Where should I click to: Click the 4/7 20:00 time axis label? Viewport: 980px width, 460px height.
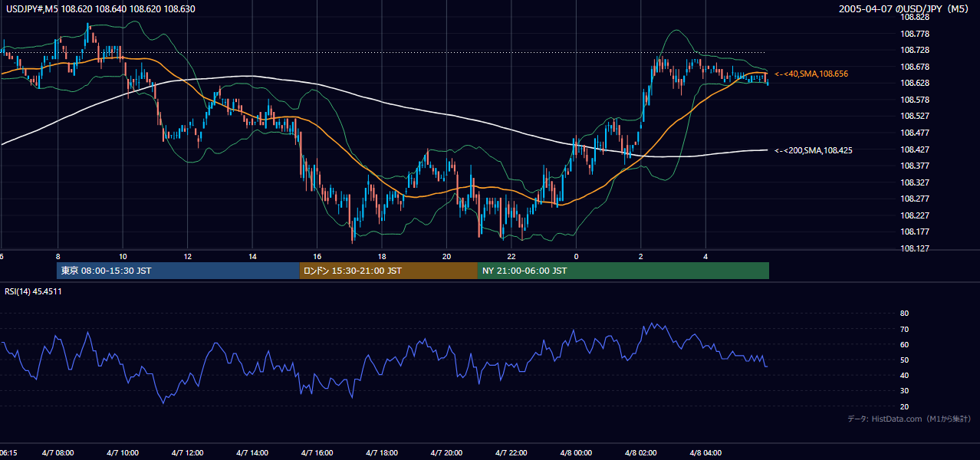pos(446,453)
